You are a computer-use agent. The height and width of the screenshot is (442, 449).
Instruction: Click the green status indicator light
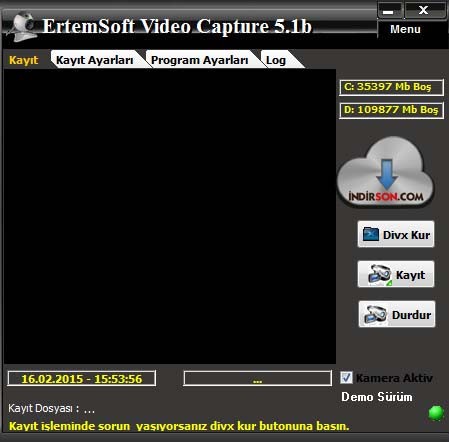pyautogui.click(x=436, y=413)
